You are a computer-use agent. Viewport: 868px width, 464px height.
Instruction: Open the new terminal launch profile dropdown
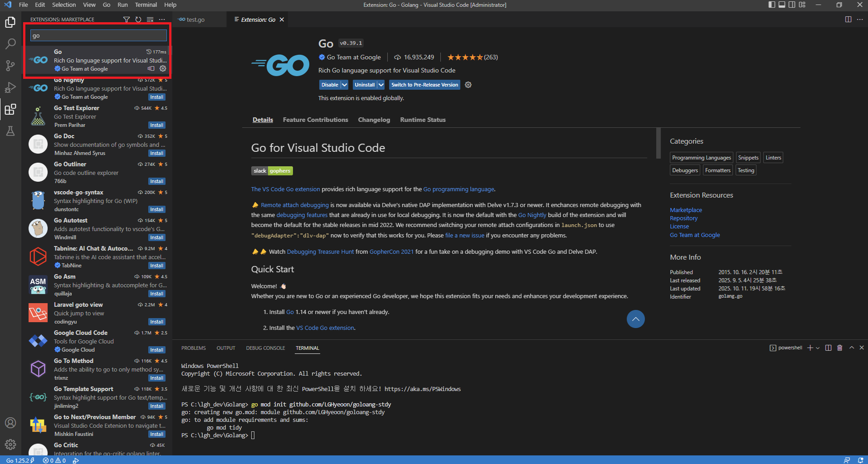818,348
